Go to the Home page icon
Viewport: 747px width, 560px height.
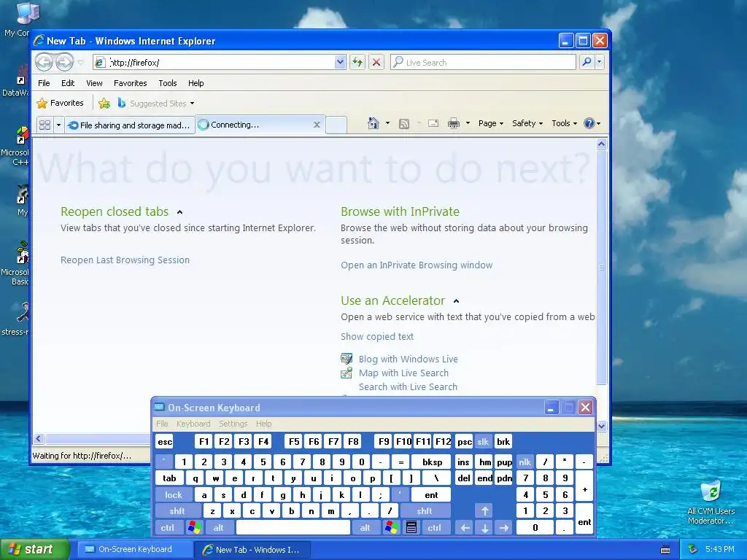[373, 123]
